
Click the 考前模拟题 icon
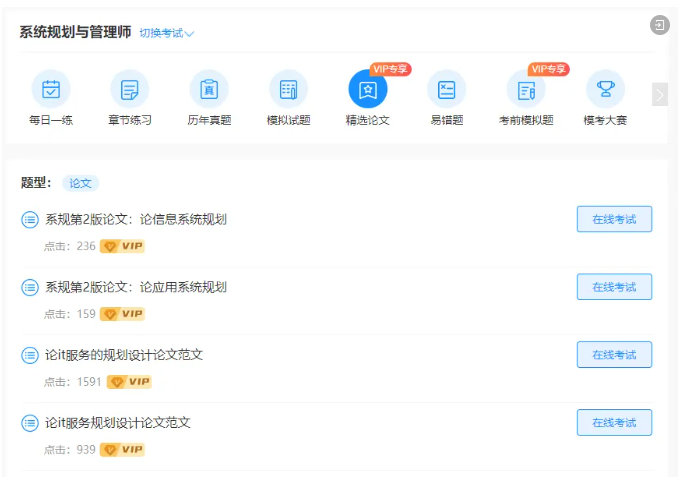click(526, 90)
